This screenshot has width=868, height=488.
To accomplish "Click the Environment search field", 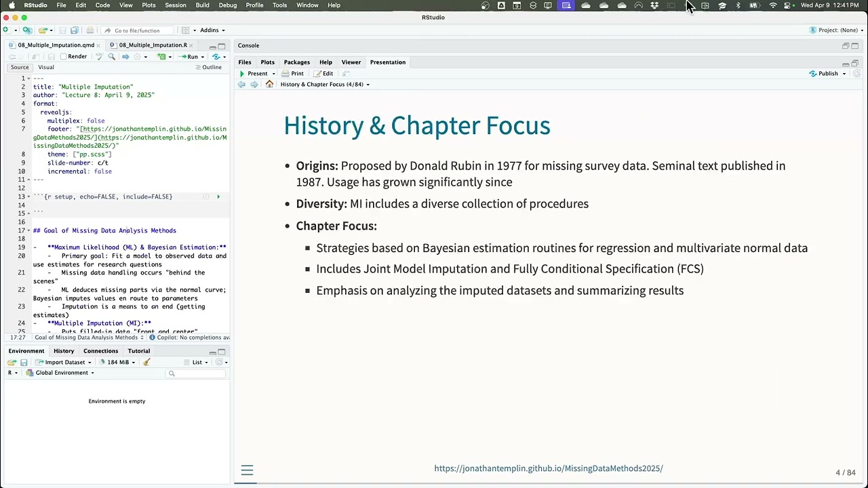I will [x=195, y=373].
